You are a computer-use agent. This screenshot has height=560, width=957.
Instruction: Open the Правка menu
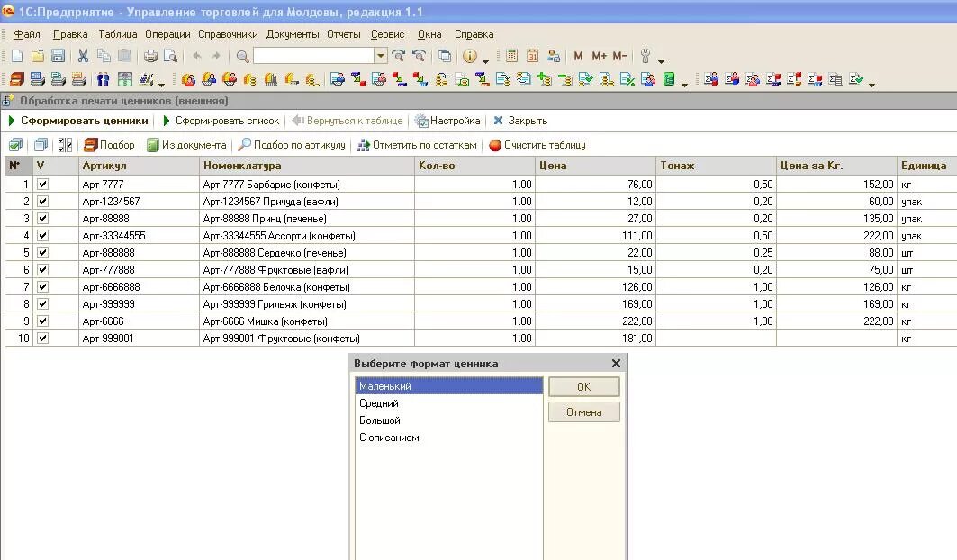pos(70,34)
